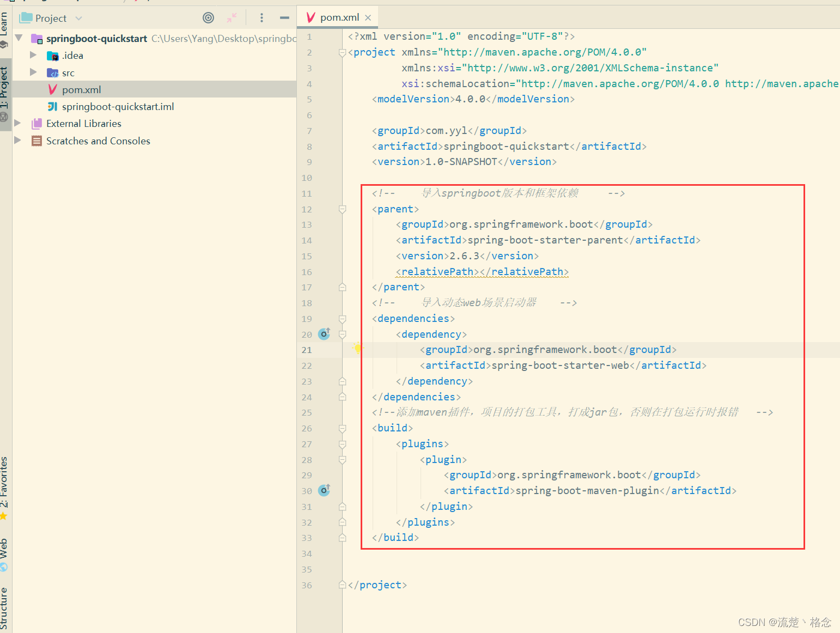Open the Learn tool window tab
The height and width of the screenshot is (633, 840).
click(x=4, y=30)
